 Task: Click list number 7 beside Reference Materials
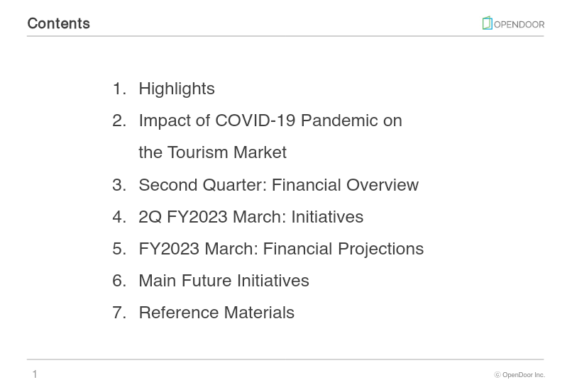(x=119, y=313)
